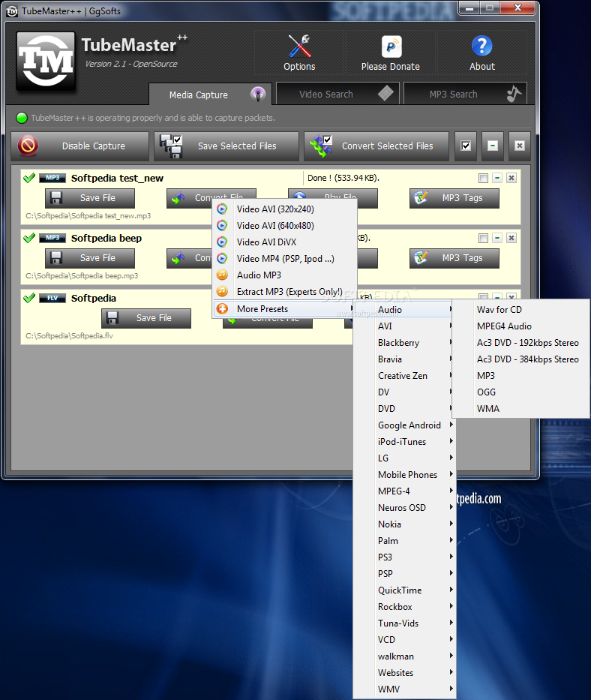Select the OGG audio preset
This screenshot has width=591, height=700.
coord(521,392)
